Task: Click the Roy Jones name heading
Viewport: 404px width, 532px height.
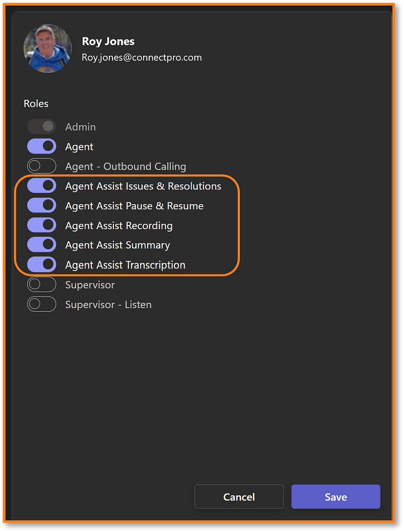Action: pos(108,41)
